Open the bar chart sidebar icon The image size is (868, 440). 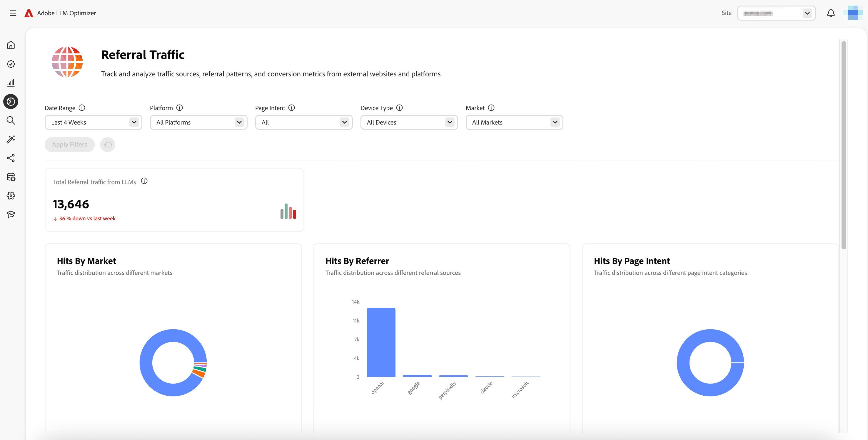tap(11, 83)
